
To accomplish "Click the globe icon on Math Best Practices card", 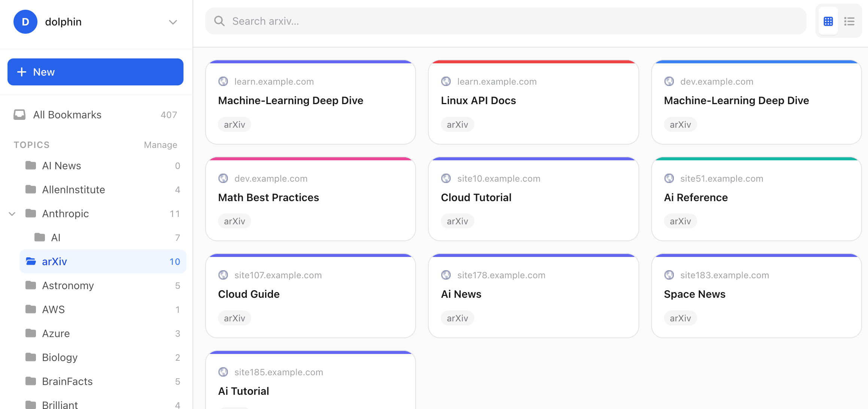I will [x=223, y=178].
